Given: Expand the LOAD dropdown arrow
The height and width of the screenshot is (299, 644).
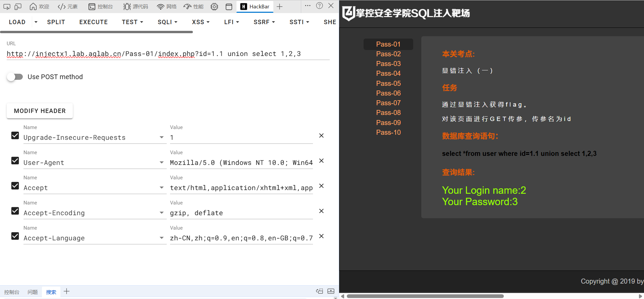Looking at the screenshot, I should 36,22.
